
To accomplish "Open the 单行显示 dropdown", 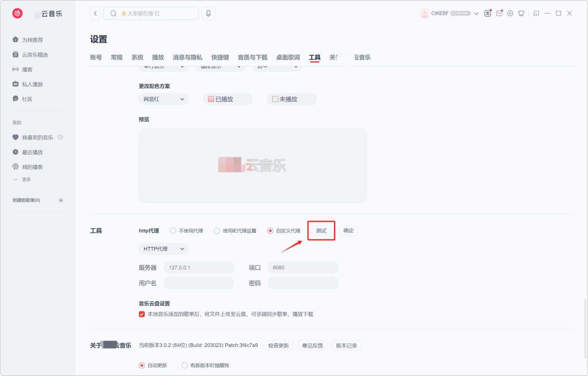I will tap(163, 67).
